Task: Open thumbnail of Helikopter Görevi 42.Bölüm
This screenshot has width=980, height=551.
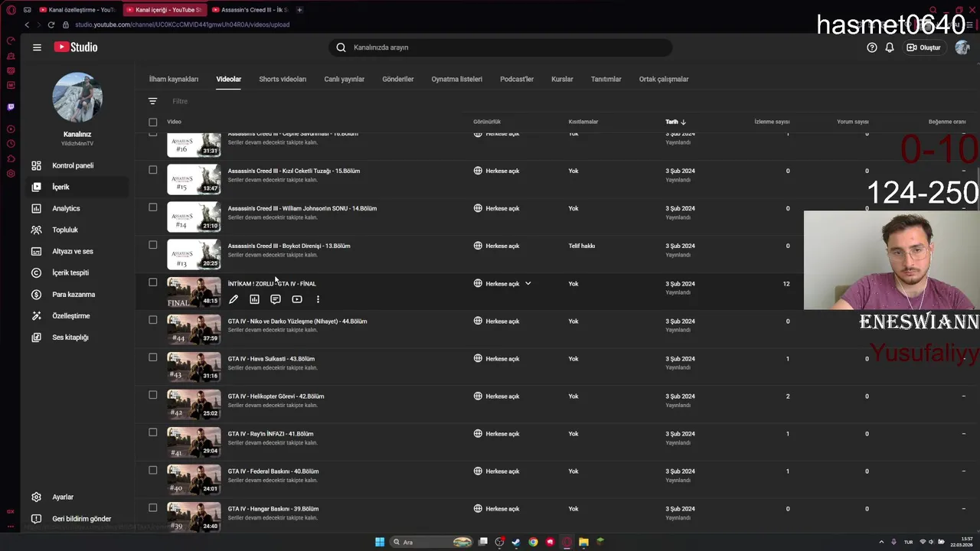Action: point(194,404)
